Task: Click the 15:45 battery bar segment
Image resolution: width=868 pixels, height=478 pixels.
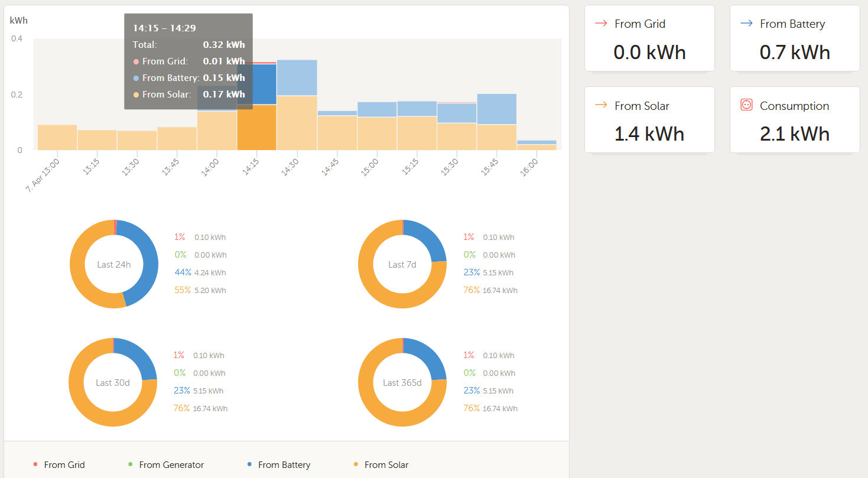Action: coord(497,109)
